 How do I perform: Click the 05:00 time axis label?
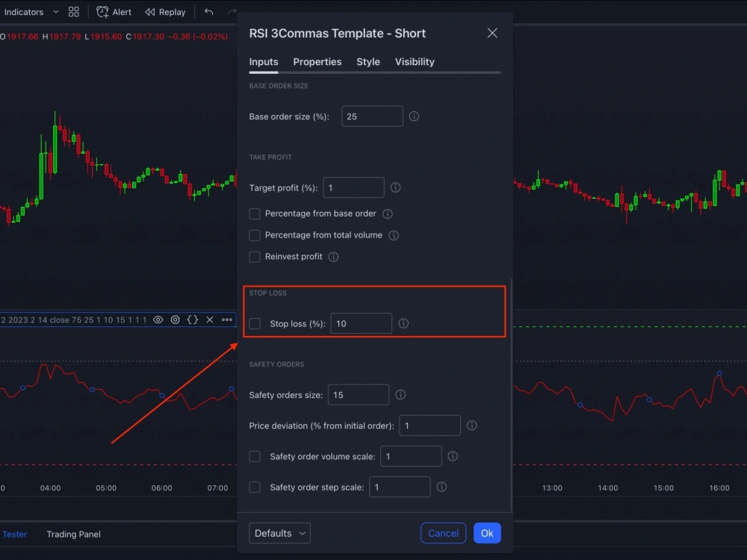click(x=106, y=488)
